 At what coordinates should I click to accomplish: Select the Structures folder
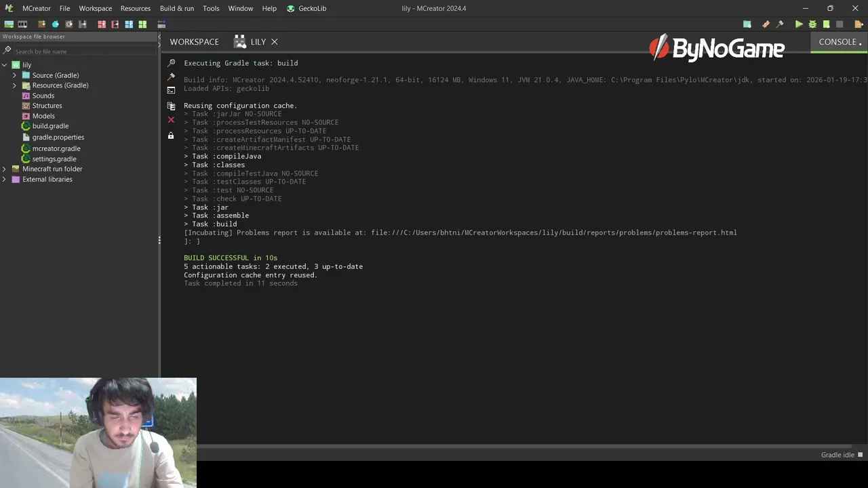pos(47,106)
